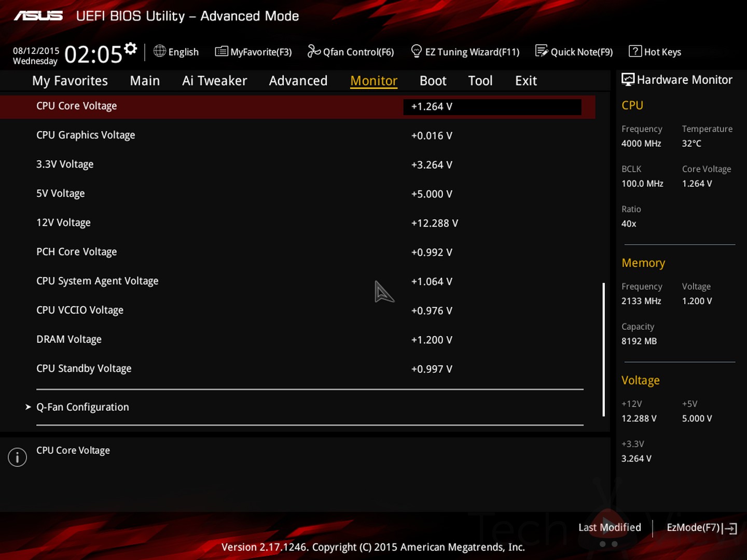Click the EZ Tuning Wizard bulb icon
This screenshot has width=747, height=560.
click(416, 51)
